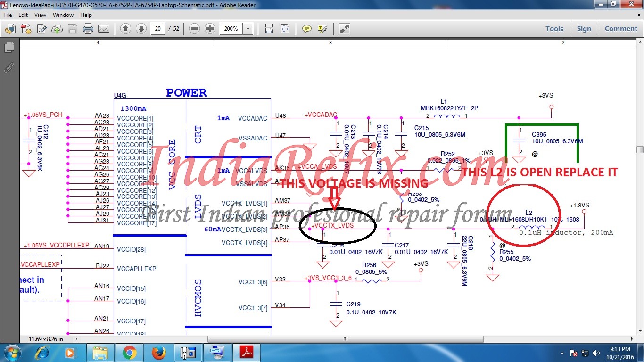Open Windows Media Player taskbar icon
This screenshot has height=362, width=644.
[70, 353]
